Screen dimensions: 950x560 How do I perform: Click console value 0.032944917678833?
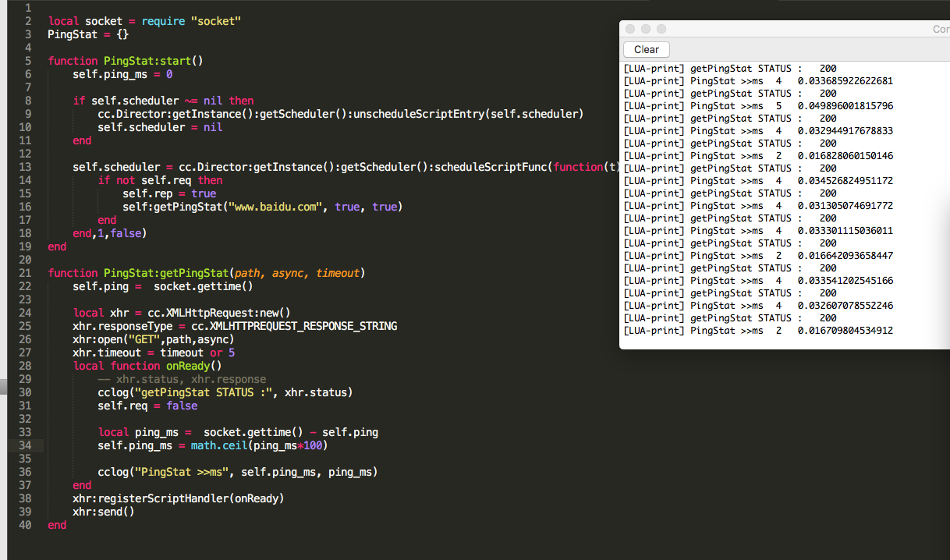pyautogui.click(x=845, y=131)
